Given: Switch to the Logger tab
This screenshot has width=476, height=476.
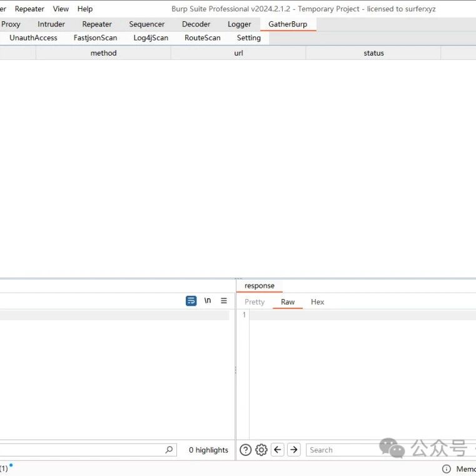Looking at the screenshot, I should click(x=239, y=24).
